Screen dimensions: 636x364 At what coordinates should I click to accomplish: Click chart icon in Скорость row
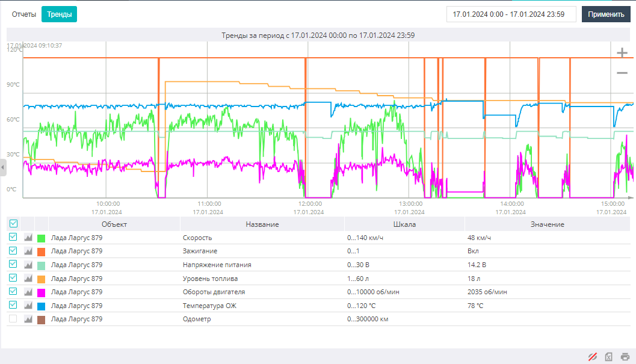coord(28,238)
